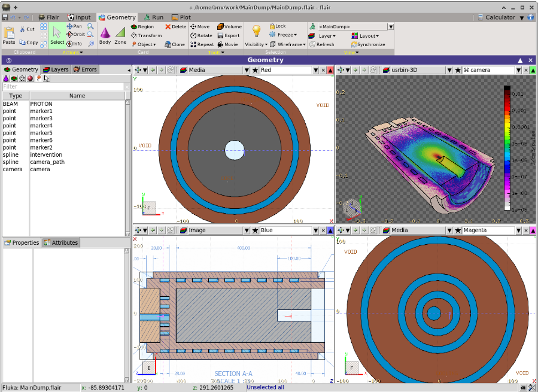
Task: Toggle the red sphere filter in Geometry list
Action: click(x=30, y=78)
